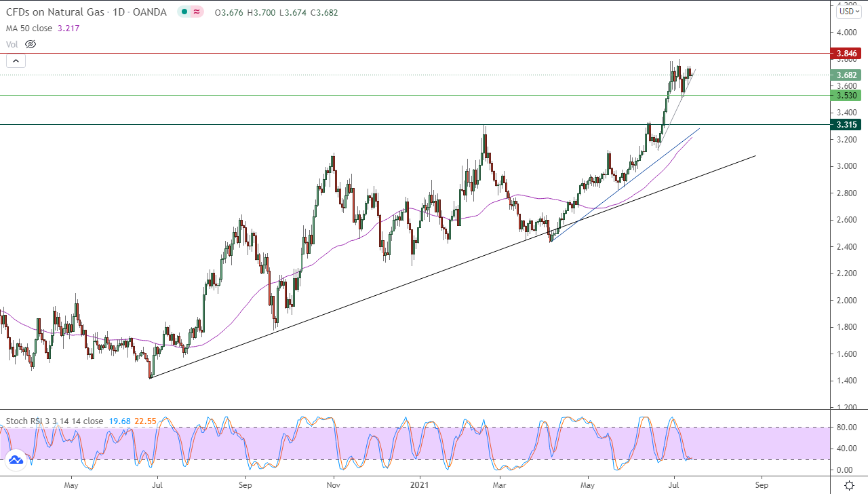
Task: Click the 40.00 Stoch RSI scale label
Action: pyautogui.click(x=846, y=448)
